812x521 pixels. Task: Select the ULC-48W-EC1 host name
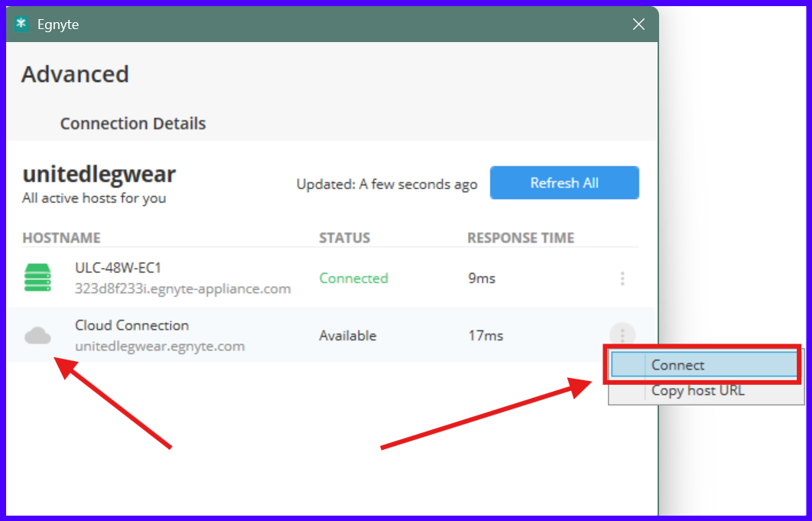pyautogui.click(x=118, y=268)
